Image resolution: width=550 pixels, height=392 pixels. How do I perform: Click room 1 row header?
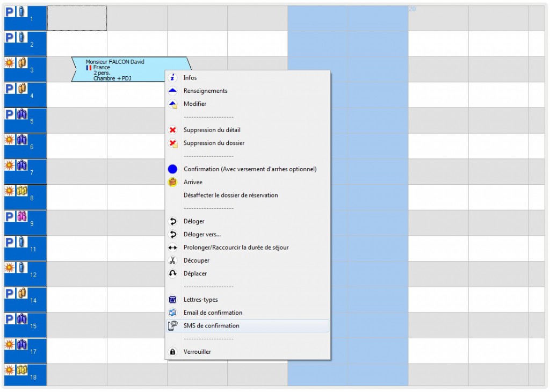pyautogui.click(x=25, y=18)
